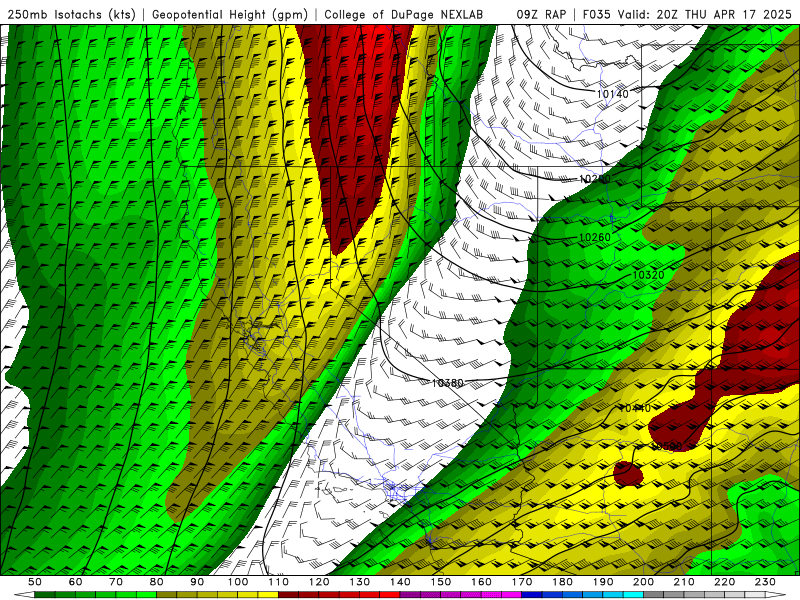Click the 230 value on the color scale
The height and width of the screenshot is (600, 800).
(765, 582)
